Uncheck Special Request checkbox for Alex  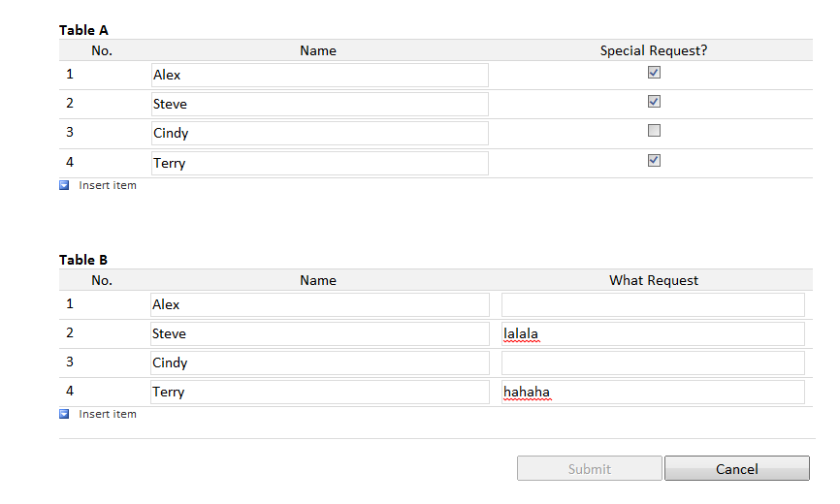[654, 73]
